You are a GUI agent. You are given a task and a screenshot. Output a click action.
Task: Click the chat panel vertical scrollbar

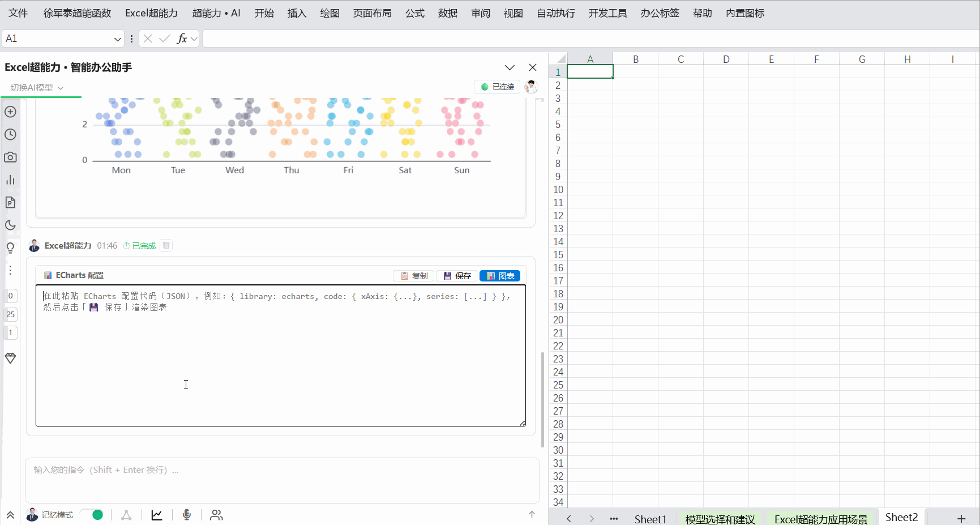(542, 399)
